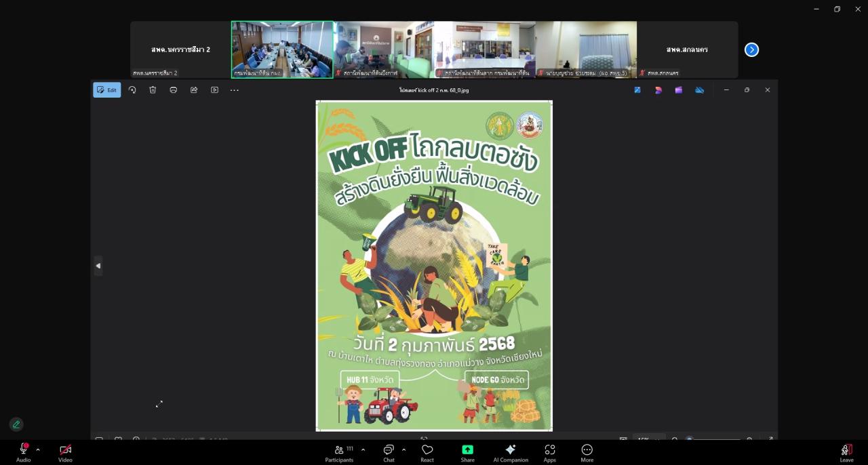The width and height of the screenshot is (868, 465).
Task: Click the green Share button in Zoom
Action: tap(467, 452)
